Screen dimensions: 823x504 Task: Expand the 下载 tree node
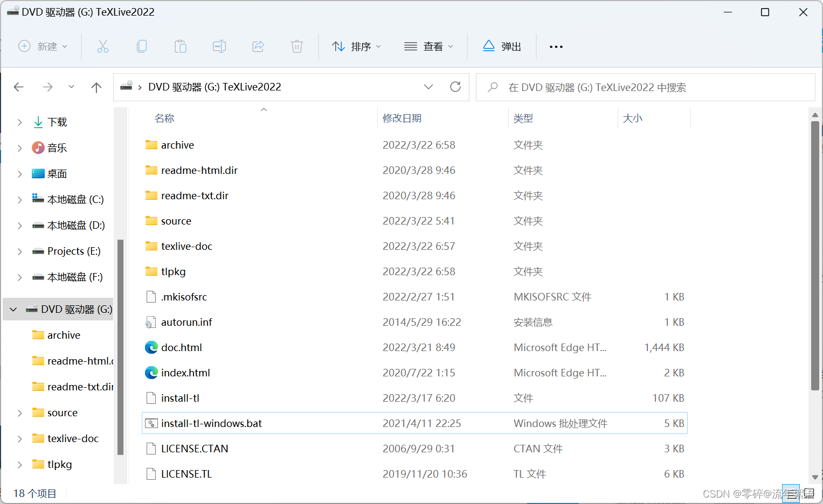click(19, 122)
